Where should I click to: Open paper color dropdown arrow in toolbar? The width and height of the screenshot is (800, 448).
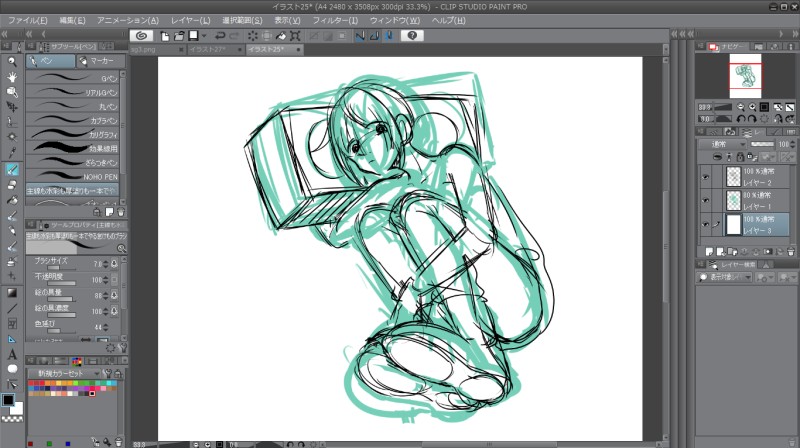click(x=204, y=36)
